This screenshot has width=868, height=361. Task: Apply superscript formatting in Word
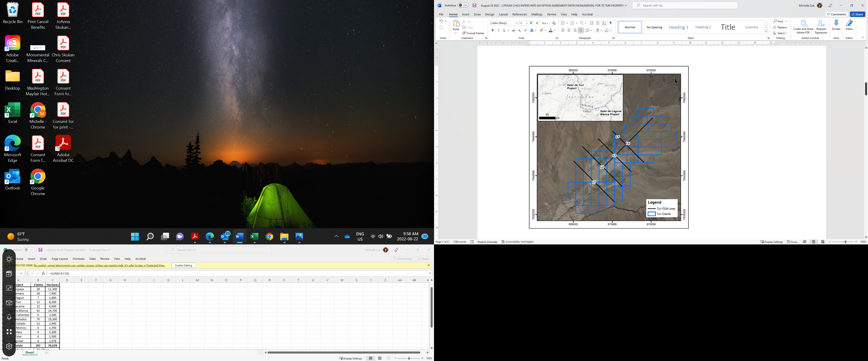coord(525,30)
